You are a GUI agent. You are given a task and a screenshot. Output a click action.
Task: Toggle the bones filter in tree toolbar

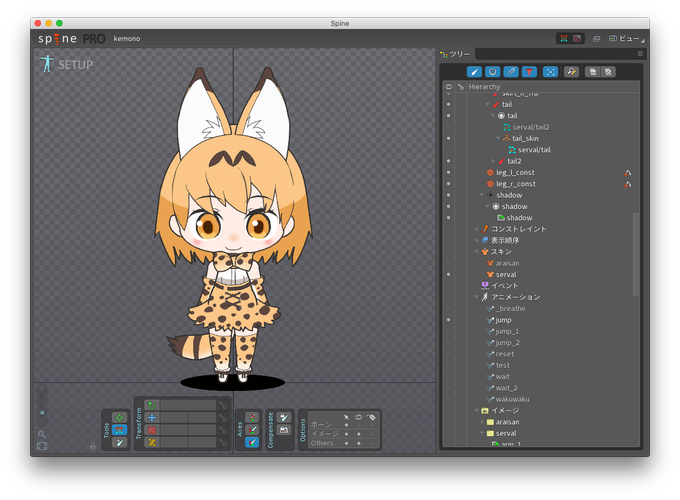pos(474,72)
